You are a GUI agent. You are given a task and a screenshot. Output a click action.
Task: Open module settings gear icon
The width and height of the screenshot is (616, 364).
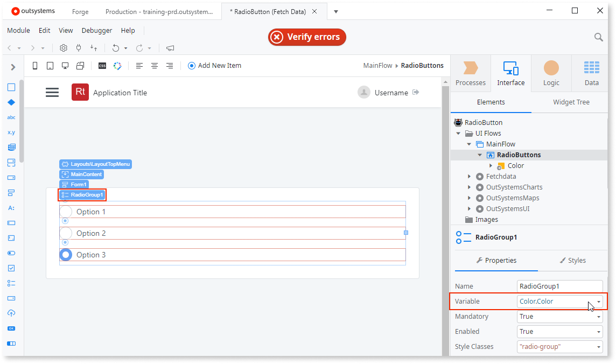point(63,48)
